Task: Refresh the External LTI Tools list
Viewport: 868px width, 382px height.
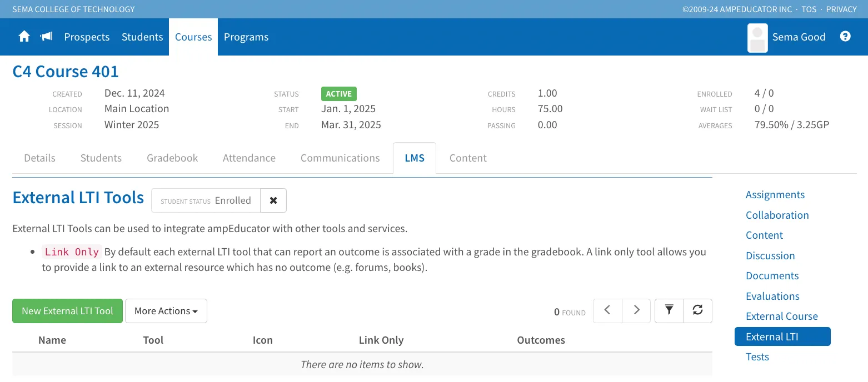Action: 698,310
